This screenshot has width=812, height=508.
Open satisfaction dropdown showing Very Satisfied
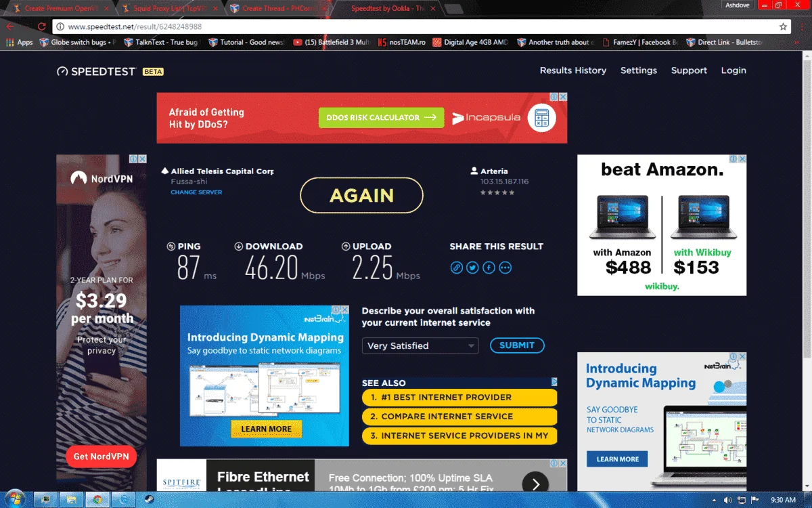point(420,345)
